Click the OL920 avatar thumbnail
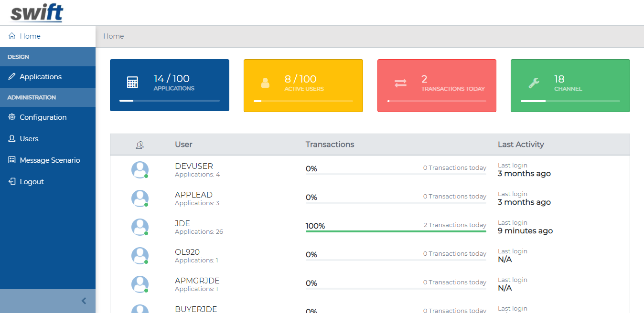The image size is (644, 313). [139, 255]
